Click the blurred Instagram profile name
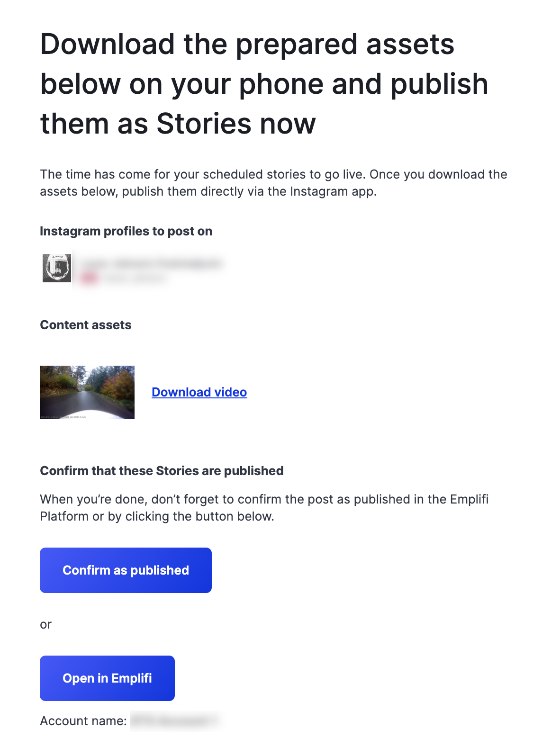 (151, 263)
